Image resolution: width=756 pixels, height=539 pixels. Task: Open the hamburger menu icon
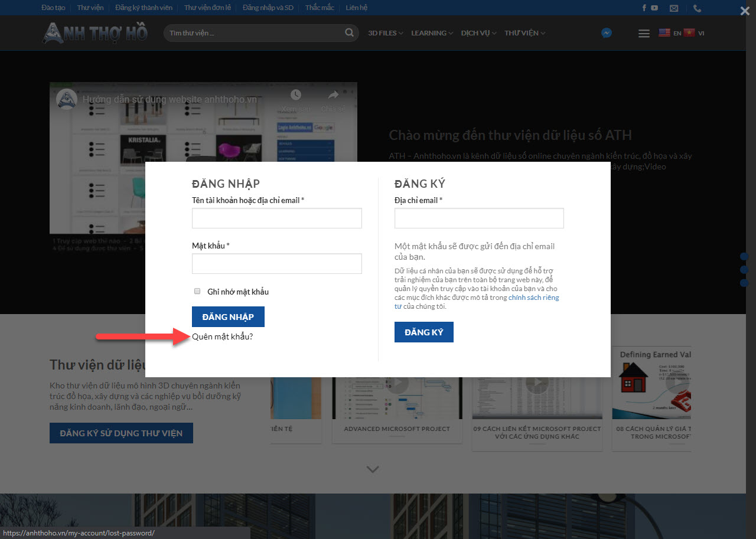tap(644, 34)
